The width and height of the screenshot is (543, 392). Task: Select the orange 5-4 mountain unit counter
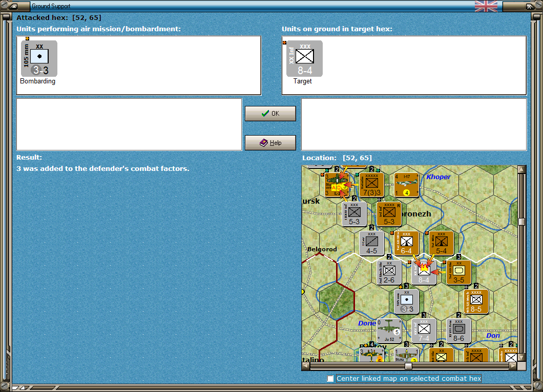click(441, 243)
